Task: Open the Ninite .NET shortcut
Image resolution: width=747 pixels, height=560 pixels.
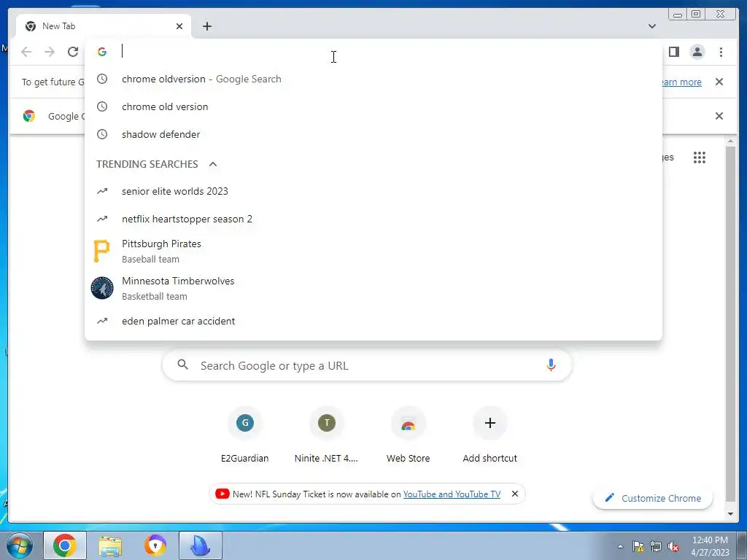Action: pyautogui.click(x=326, y=435)
